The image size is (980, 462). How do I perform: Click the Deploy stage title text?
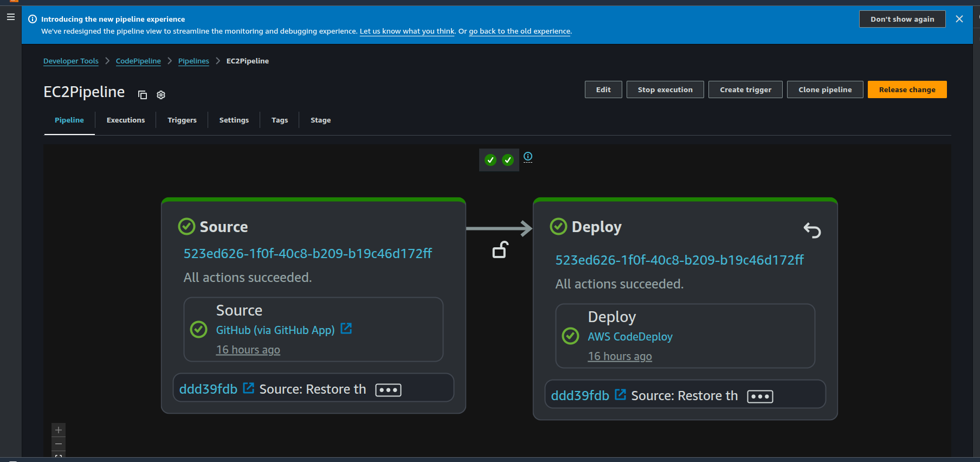click(597, 227)
